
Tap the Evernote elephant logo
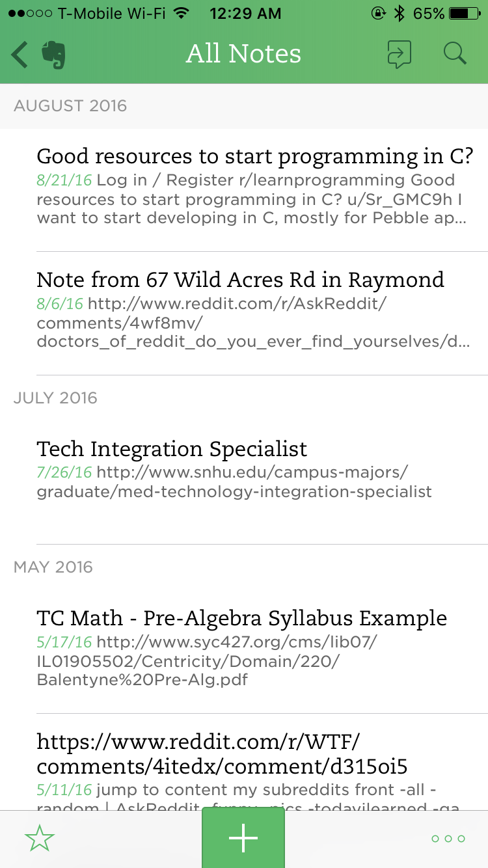pyautogui.click(x=53, y=55)
